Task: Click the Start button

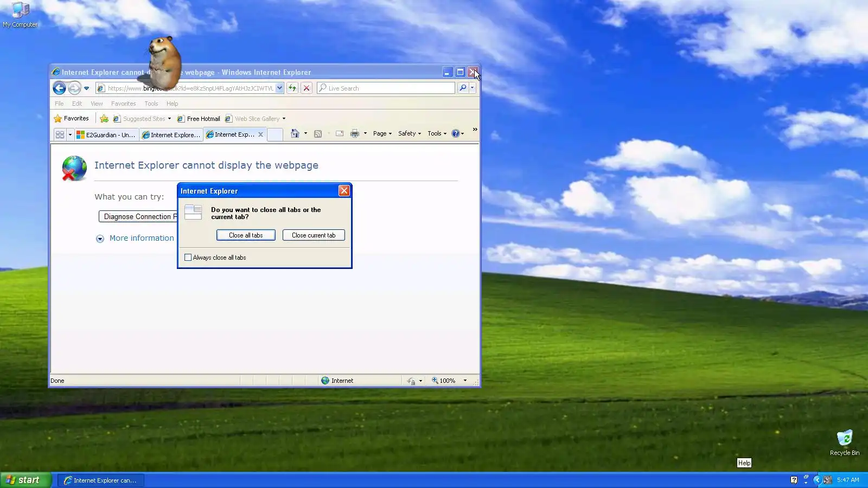Action: (x=25, y=480)
